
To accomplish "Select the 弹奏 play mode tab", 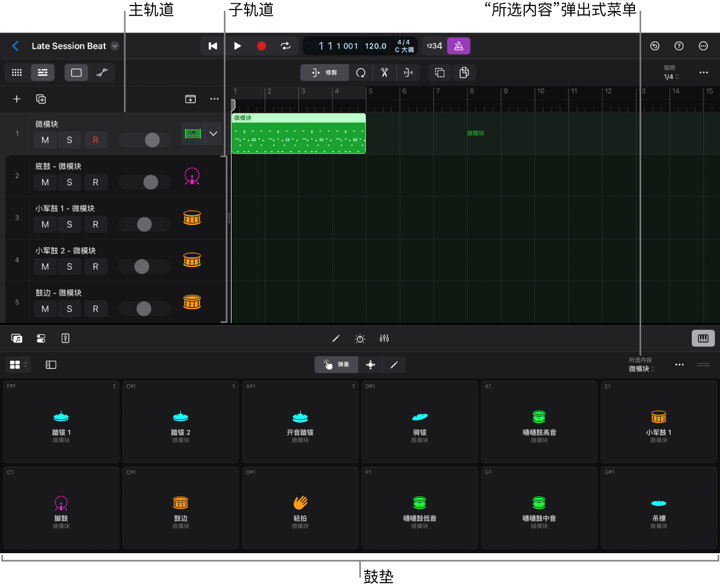I will 337,365.
